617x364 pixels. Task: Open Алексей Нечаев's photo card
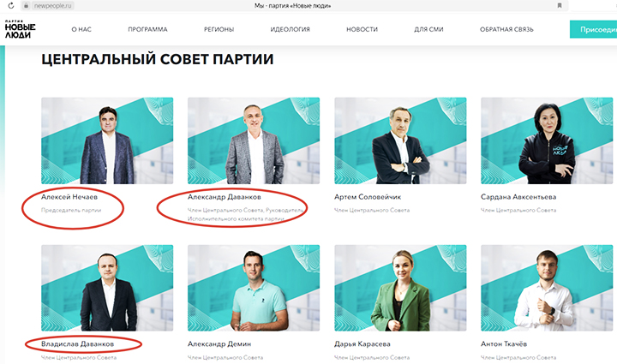[107, 140]
